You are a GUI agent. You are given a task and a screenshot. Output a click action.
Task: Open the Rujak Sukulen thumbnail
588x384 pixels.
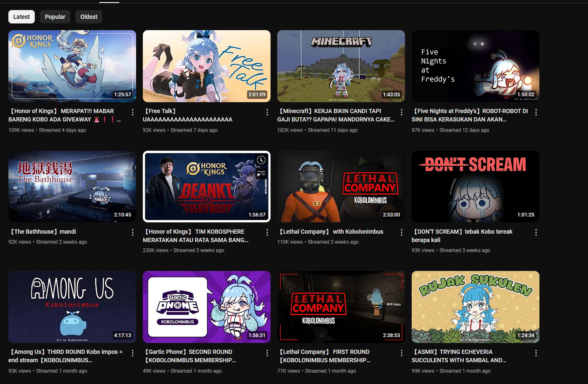click(475, 307)
